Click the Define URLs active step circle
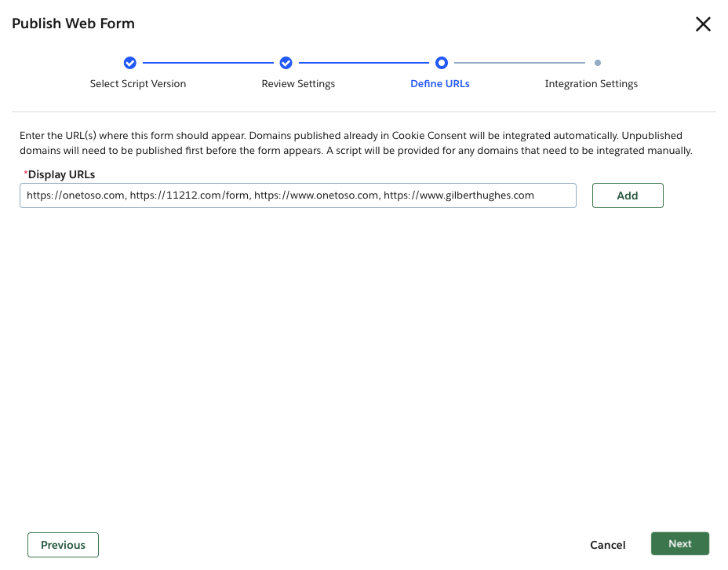 [x=441, y=63]
